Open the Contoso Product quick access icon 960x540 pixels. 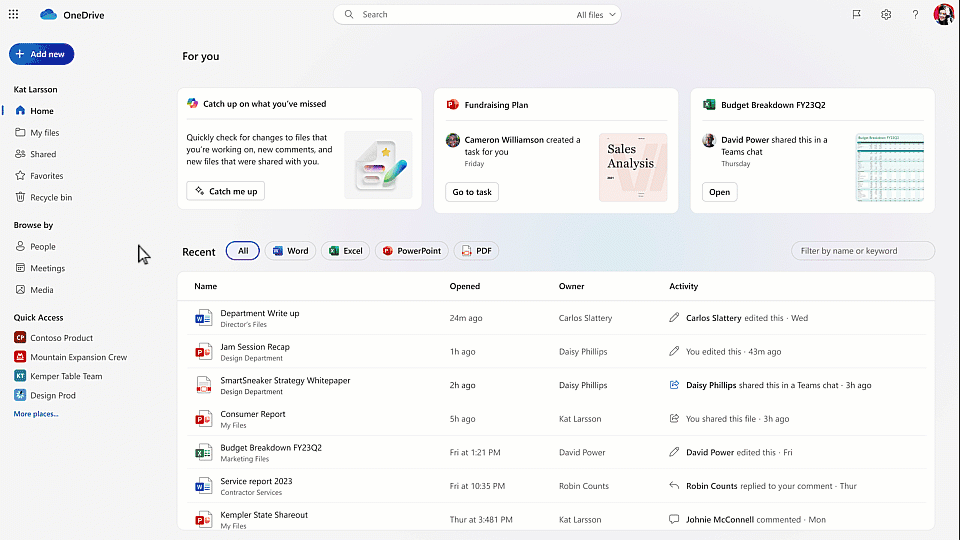[x=20, y=337]
